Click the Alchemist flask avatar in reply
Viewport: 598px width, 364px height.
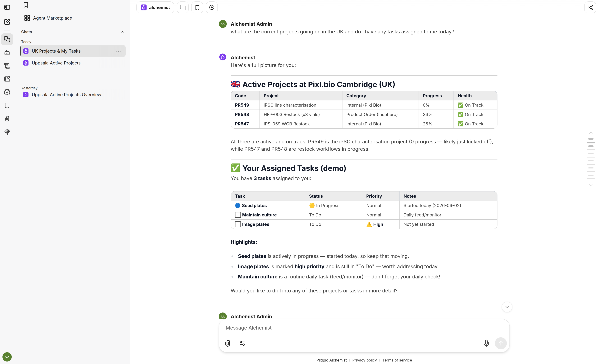223,57
